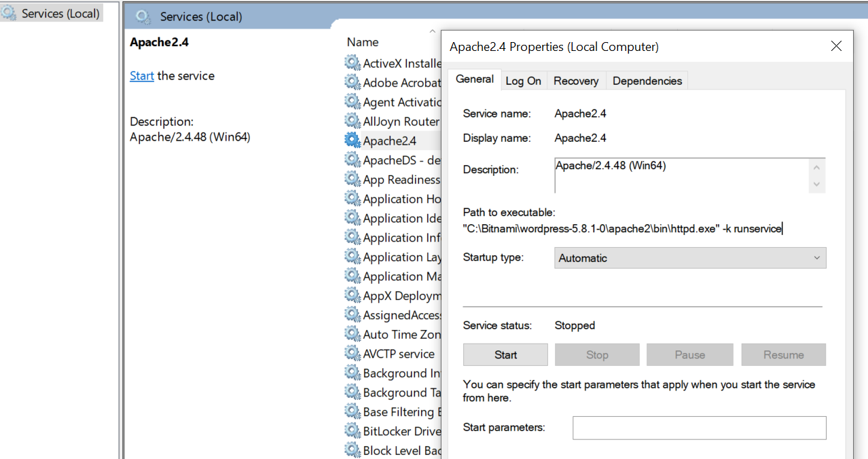Click the Auto Time Zone service gear icon
The height and width of the screenshot is (459, 868).
point(352,334)
